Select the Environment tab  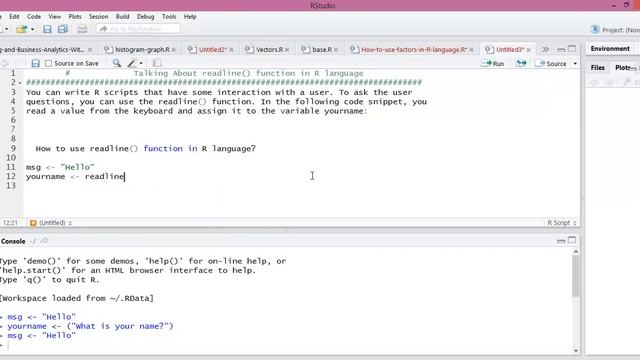coord(610,49)
